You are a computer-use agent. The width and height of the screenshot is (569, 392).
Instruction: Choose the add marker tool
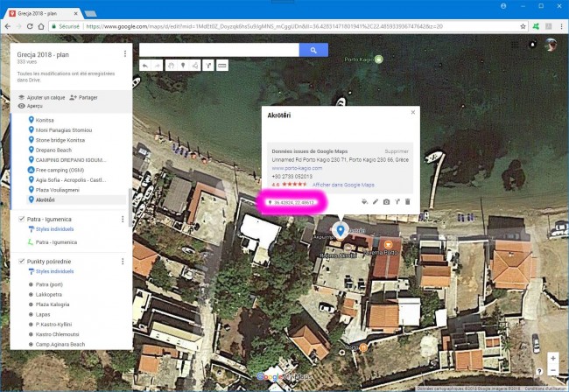[x=183, y=66]
